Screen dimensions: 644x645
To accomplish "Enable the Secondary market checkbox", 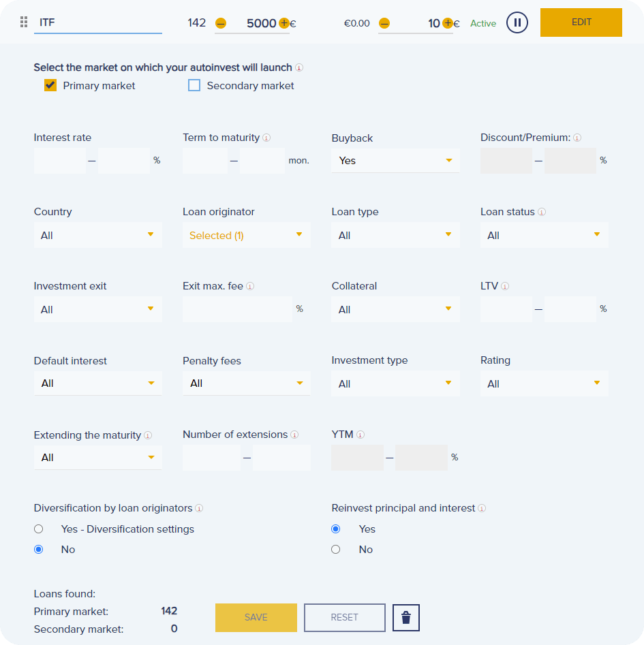I will pyautogui.click(x=194, y=86).
